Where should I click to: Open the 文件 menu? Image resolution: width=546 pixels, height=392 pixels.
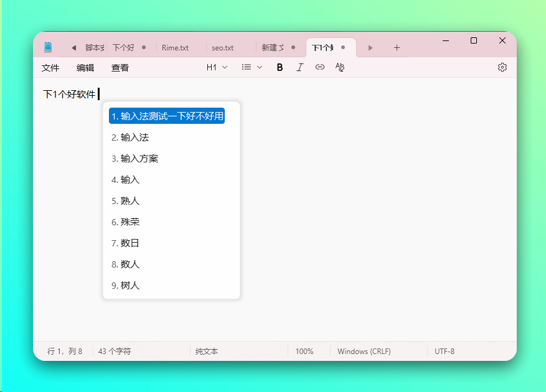click(50, 68)
